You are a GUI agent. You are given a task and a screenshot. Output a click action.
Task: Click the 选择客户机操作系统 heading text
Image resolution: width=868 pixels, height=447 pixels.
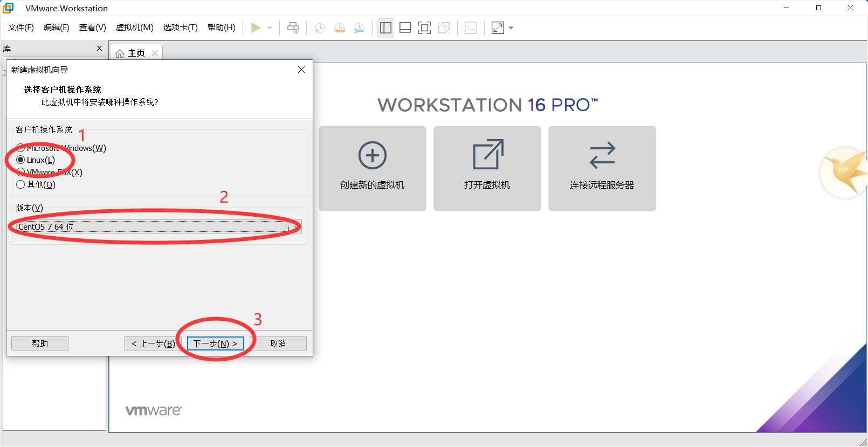point(63,90)
